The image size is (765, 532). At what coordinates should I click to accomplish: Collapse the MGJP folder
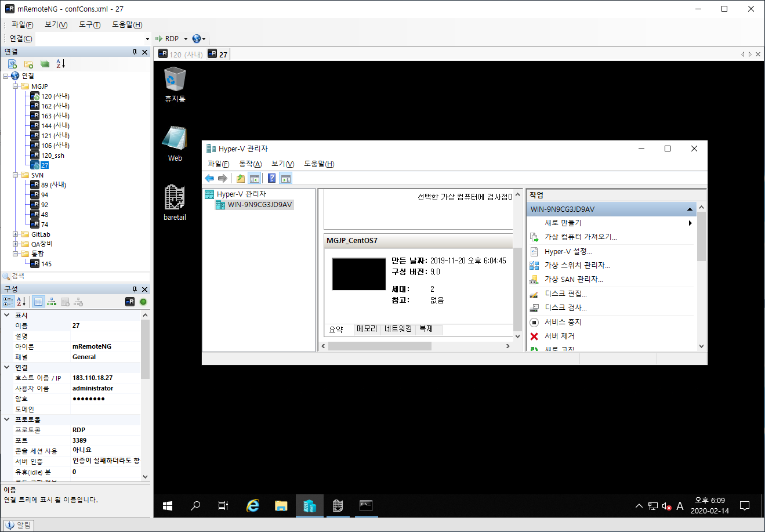tap(16, 86)
